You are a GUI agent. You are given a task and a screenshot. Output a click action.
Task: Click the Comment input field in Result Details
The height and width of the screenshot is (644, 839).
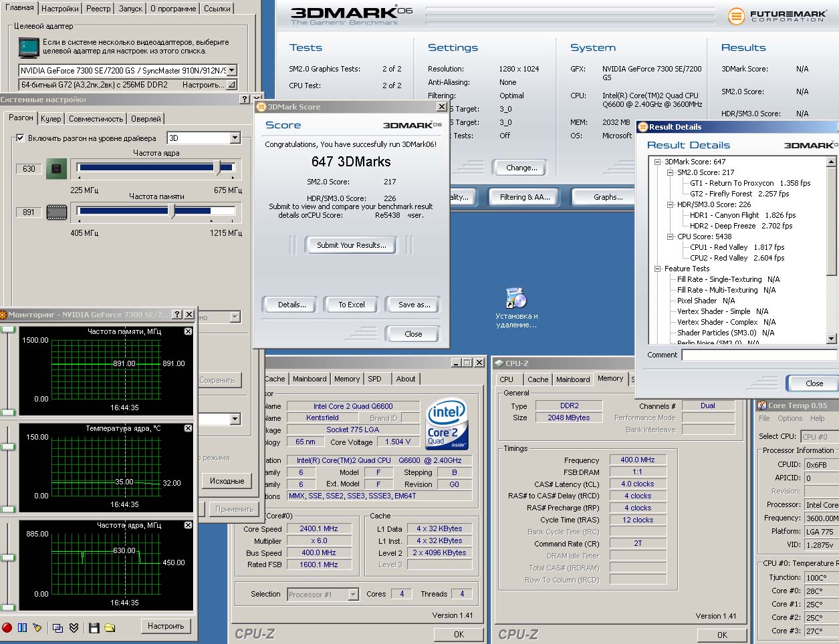tap(759, 355)
